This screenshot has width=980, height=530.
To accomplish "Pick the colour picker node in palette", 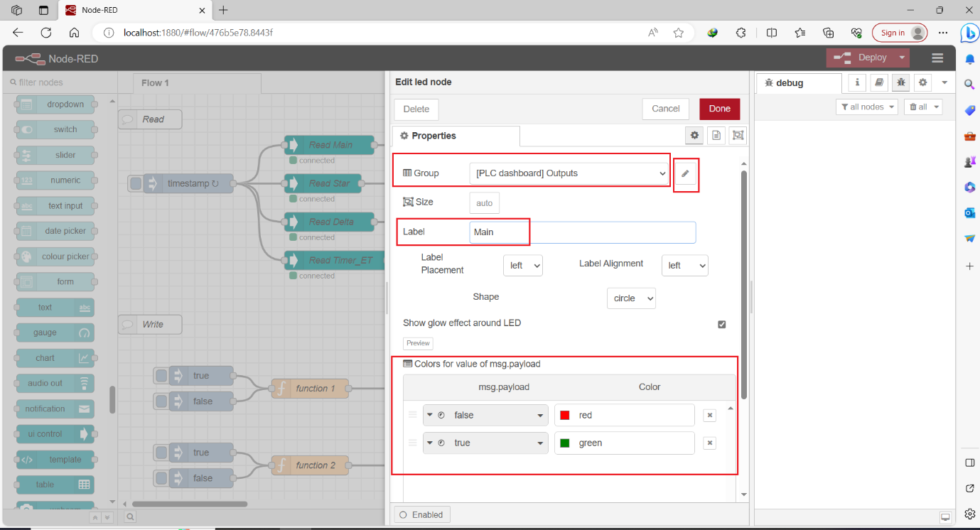I will point(55,256).
